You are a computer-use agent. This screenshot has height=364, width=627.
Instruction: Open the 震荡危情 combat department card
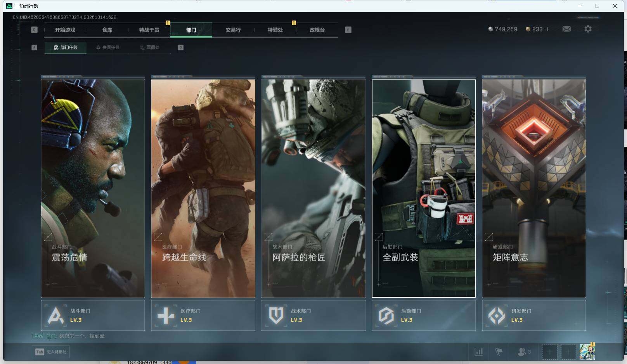click(93, 188)
